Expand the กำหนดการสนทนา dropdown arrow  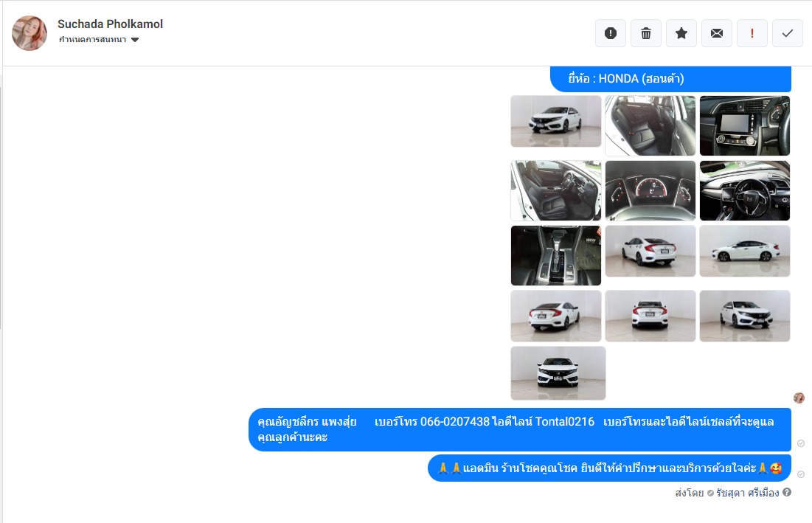[x=135, y=40]
